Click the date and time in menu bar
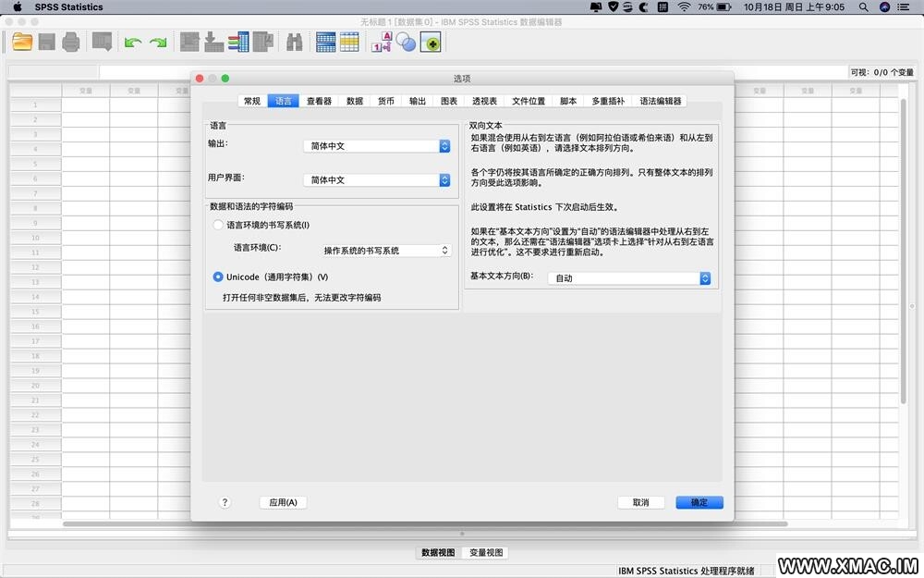This screenshot has height=578, width=924. click(x=794, y=7)
